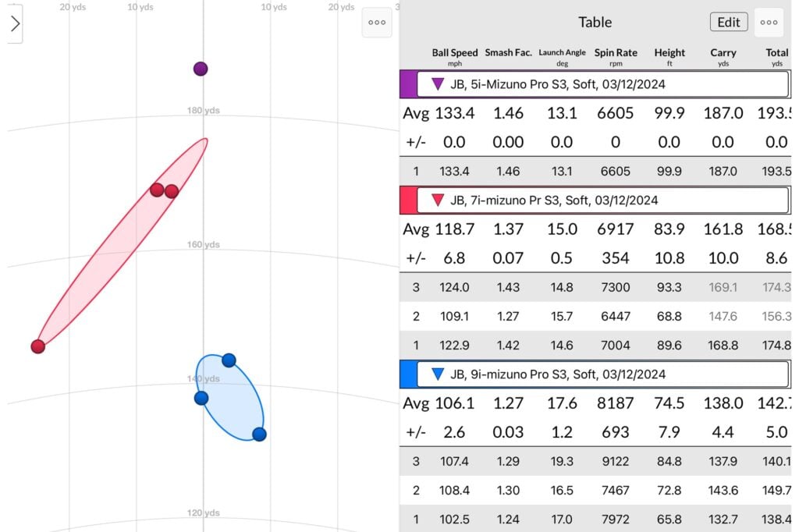The image size is (799, 532).
Task: Collapse the 7i-mizuno Pr S3 group triangle
Action: [438, 200]
